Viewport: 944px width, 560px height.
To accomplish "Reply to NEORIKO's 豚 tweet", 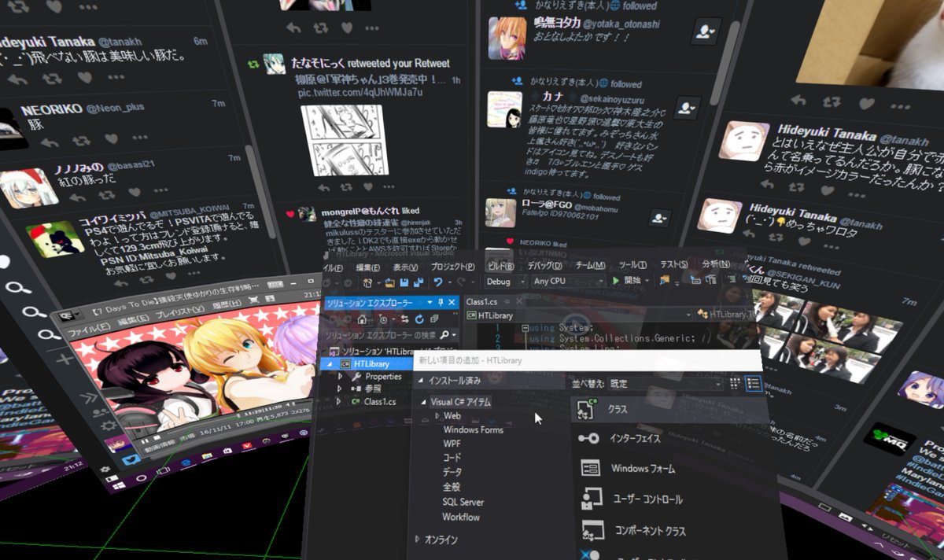I will [50, 142].
